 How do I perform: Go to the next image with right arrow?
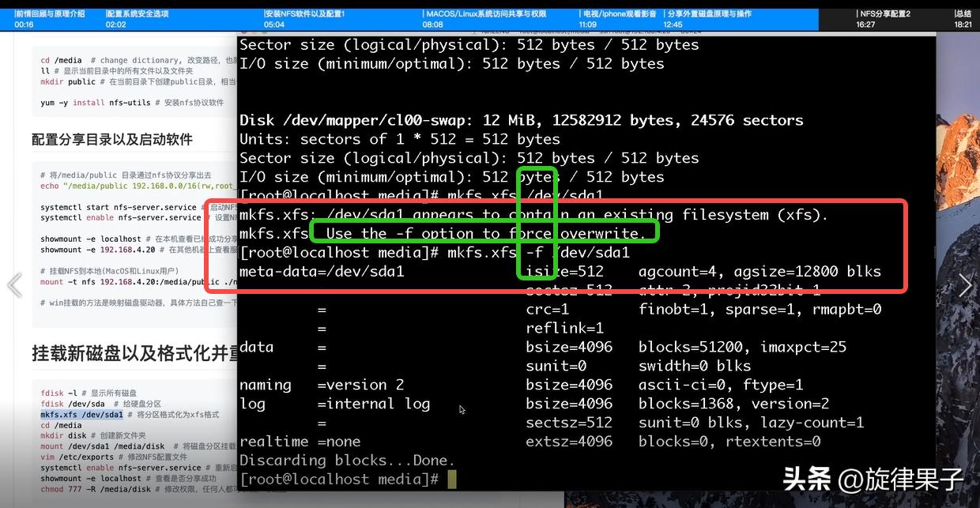(x=965, y=285)
